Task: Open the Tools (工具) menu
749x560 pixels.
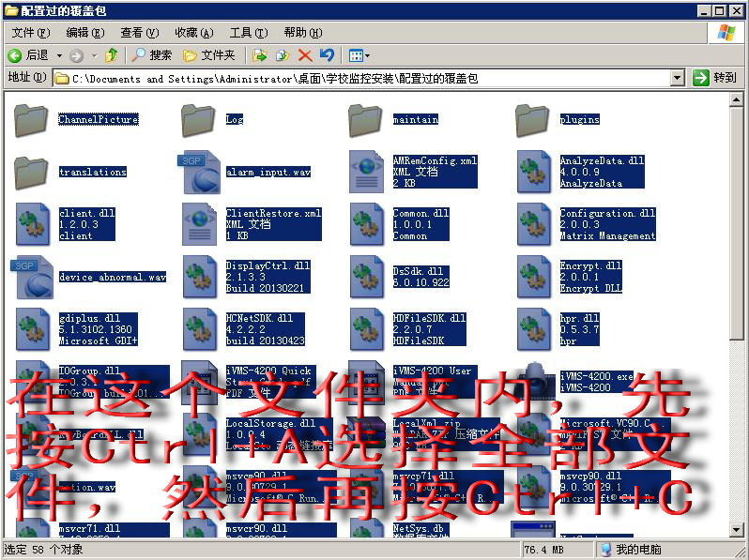Action: [249, 33]
